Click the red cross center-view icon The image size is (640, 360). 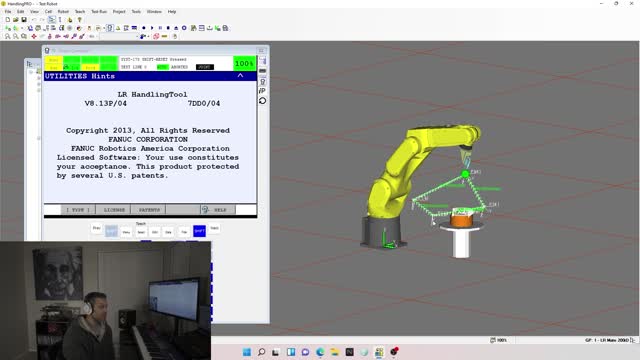click(34, 36)
